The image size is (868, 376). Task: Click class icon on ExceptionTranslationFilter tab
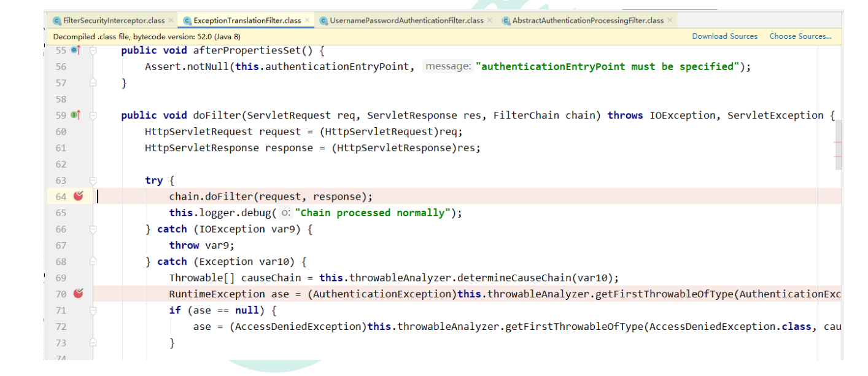pyautogui.click(x=187, y=20)
